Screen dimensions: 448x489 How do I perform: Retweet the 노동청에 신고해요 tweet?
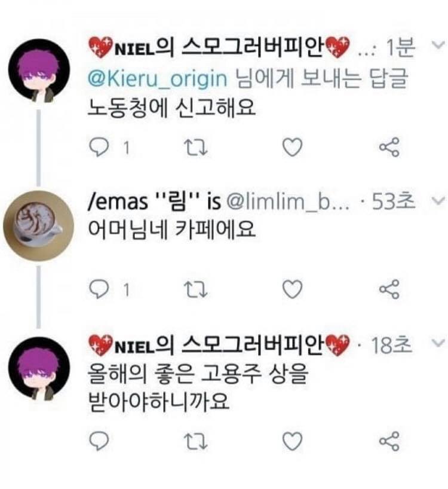[195, 146]
